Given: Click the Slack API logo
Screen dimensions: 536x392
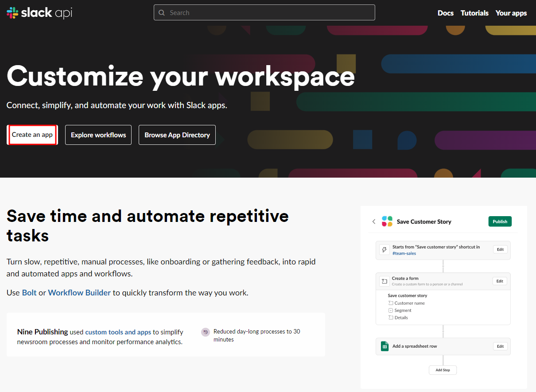Looking at the screenshot, I should [x=39, y=13].
